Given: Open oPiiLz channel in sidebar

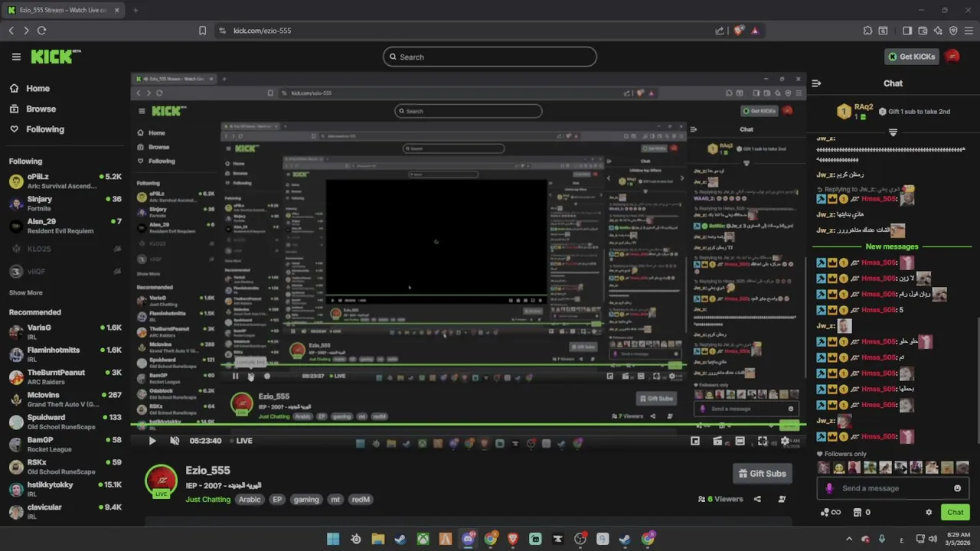Looking at the screenshot, I should [65, 181].
